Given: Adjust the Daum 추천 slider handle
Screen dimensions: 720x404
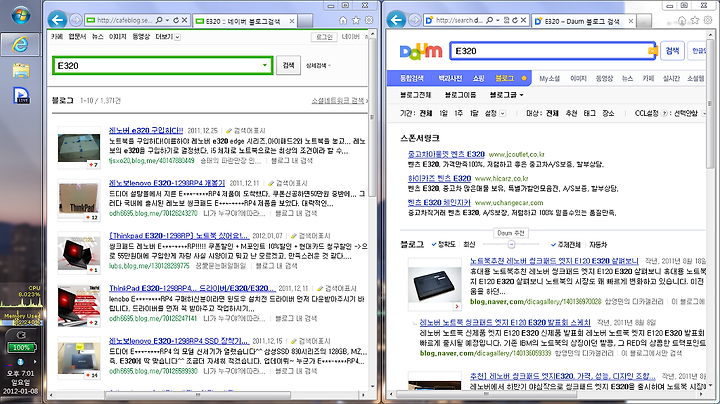Looking at the screenshot, I should pyautogui.click(x=511, y=245).
